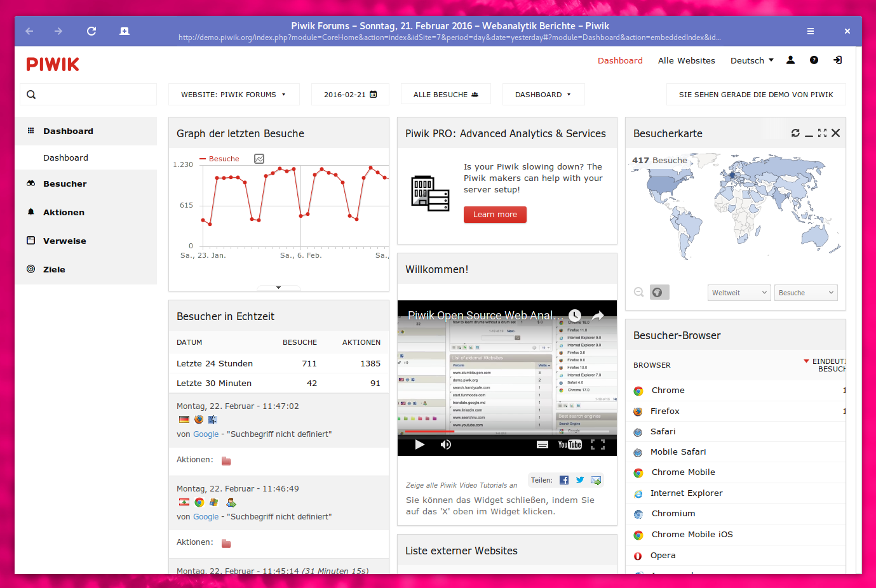Viewport: 876px width, 588px height.
Task: Mute the video with the speaker icon
Action: (x=446, y=444)
